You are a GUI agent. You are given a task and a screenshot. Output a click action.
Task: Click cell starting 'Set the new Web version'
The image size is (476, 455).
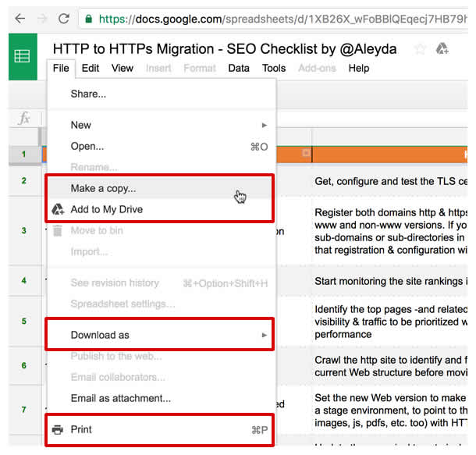390,410
